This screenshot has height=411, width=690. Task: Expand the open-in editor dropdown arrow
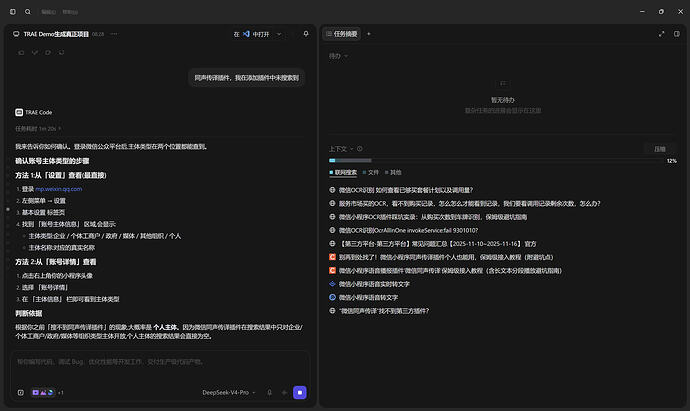click(279, 34)
